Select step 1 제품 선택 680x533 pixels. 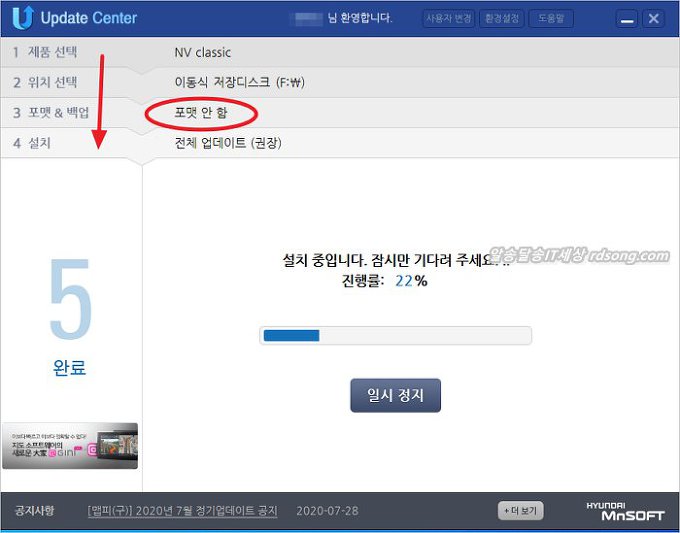45,52
